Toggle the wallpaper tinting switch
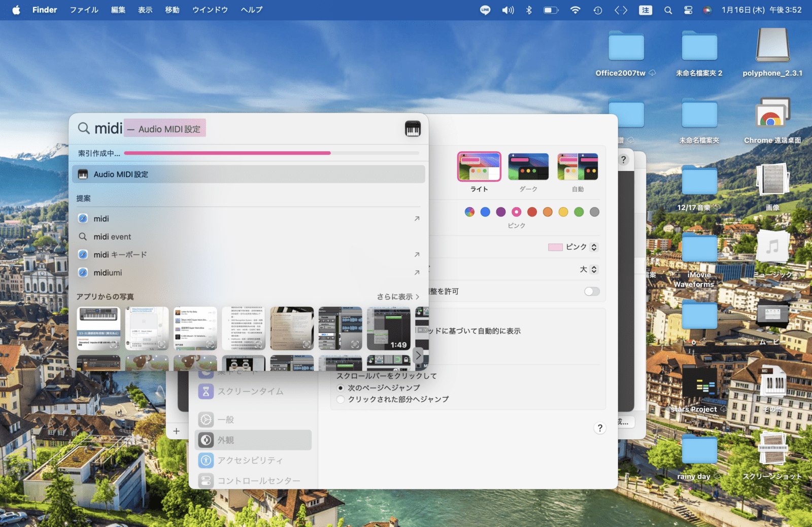 tap(592, 292)
